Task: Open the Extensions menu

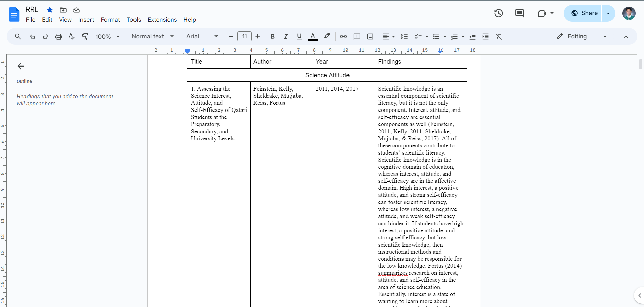Action: click(x=162, y=20)
